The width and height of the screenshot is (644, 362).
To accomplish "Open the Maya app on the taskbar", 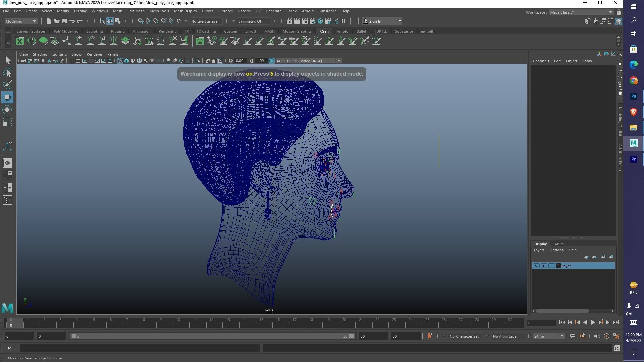I will pyautogui.click(x=634, y=143).
